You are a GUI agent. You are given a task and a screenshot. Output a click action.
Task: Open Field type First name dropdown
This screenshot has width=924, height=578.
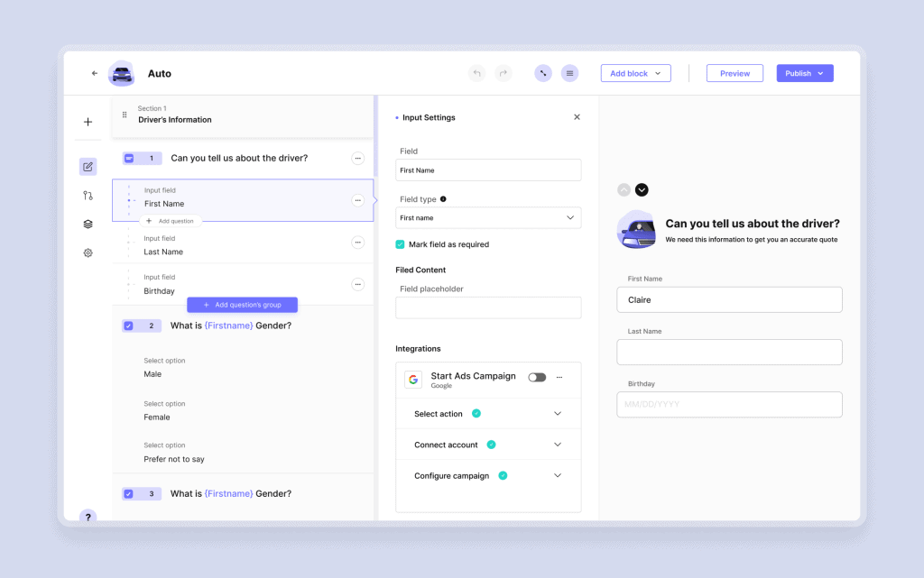(x=488, y=218)
